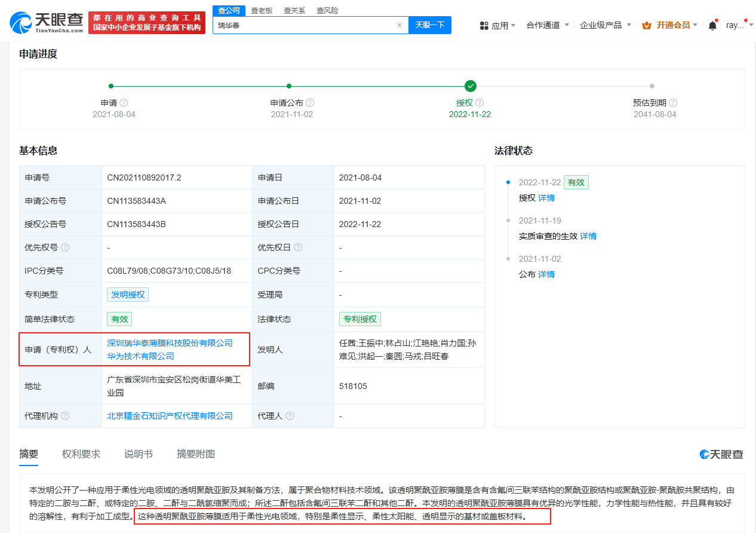The image size is (756, 533).
Task: Switch to the 查老板 search tab
Action: tap(262, 11)
